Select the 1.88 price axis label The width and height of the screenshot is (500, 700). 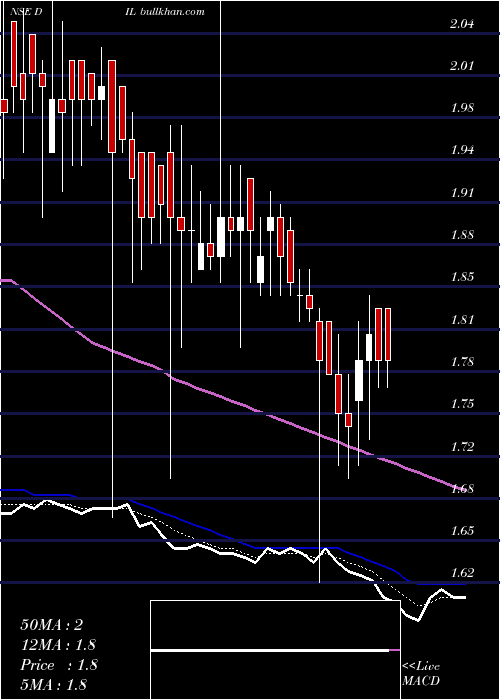point(462,235)
